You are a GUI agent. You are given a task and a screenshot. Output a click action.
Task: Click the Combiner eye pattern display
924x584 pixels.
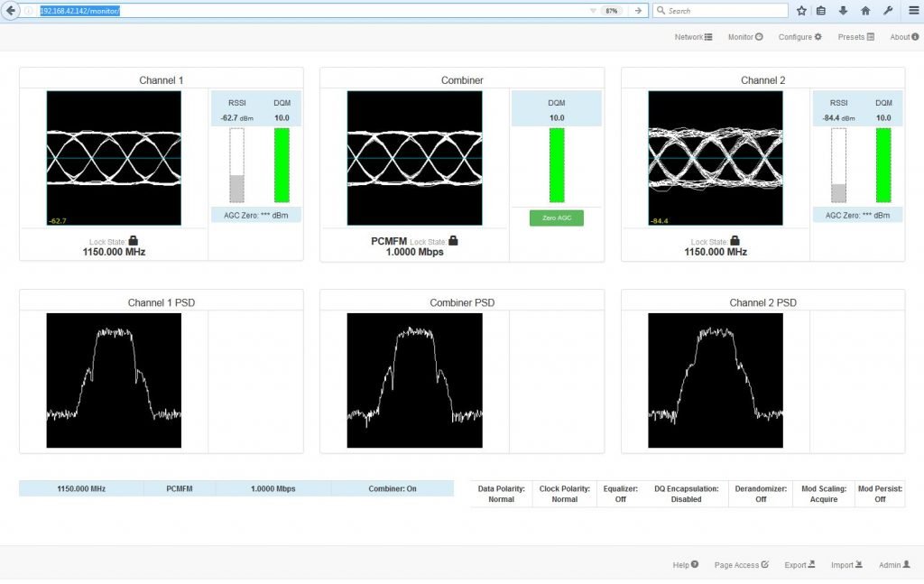[414, 158]
